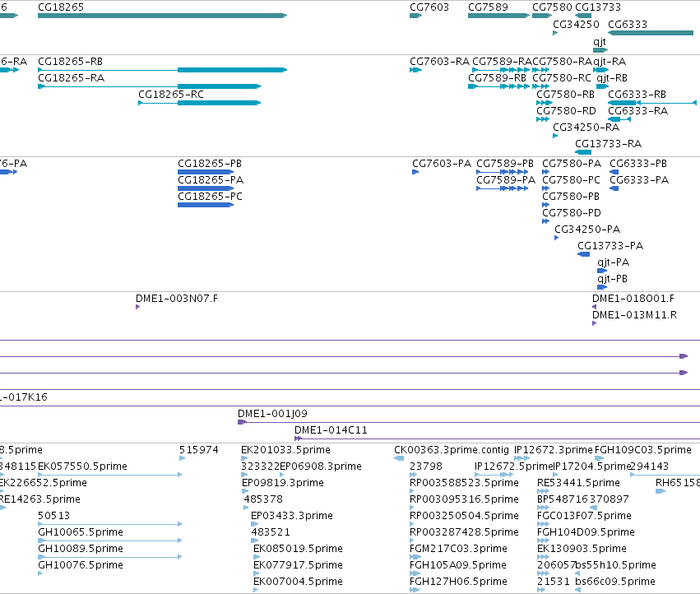Viewport: 700px width, 594px height.
Task: Select protein CG18265-PB label
Action: click(210, 164)
